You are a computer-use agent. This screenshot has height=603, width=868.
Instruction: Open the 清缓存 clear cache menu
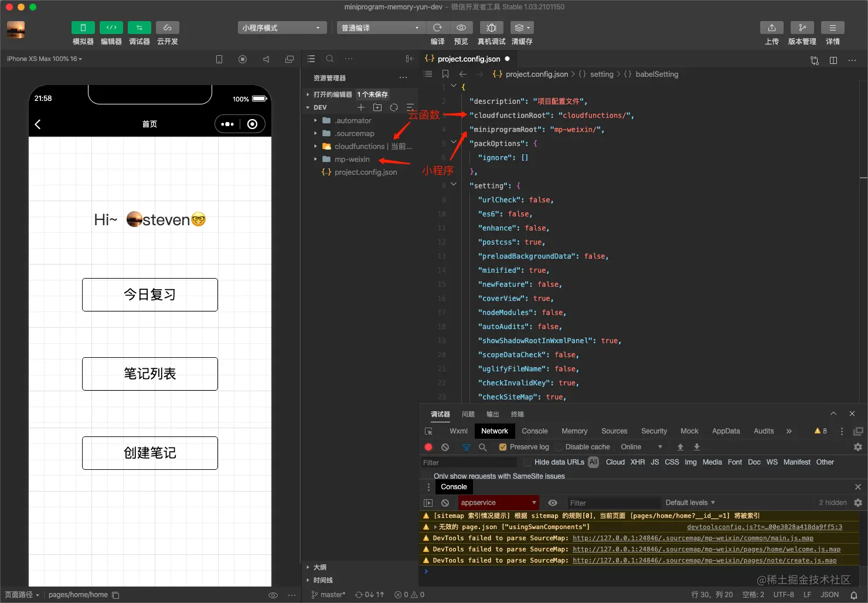(522, 28)
